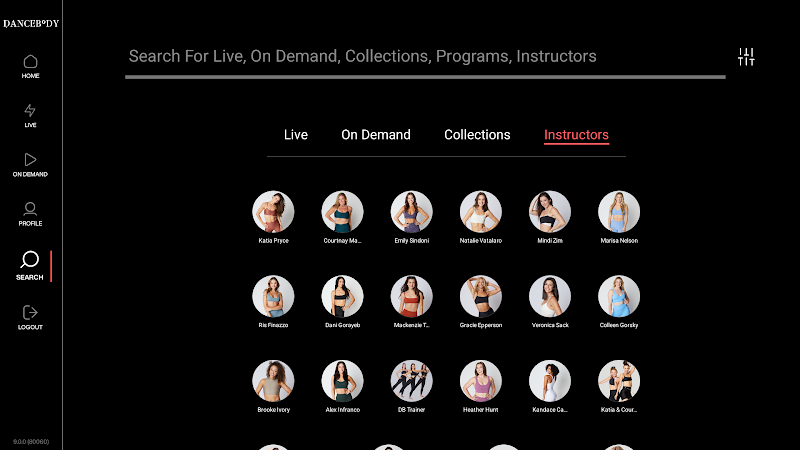800x450 pixels.
Task: Click the name label Gracie Epperson
Action: 481,325
